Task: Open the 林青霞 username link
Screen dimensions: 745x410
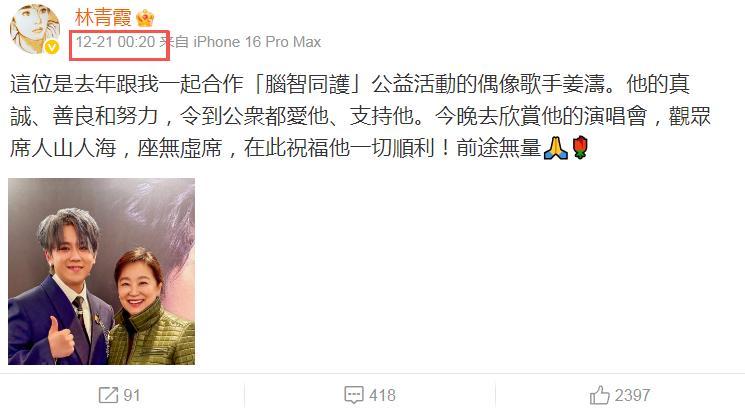Action: pos(103,18)
